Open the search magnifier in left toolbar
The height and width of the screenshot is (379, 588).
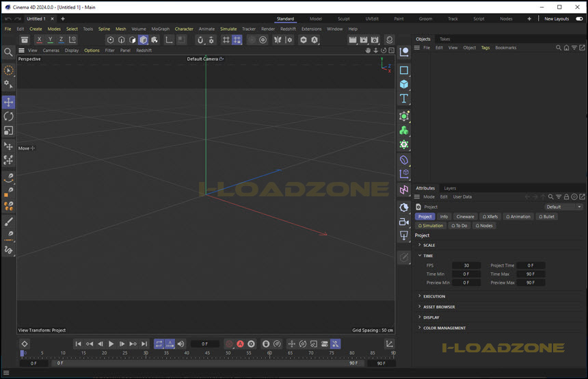pos(8,52)
